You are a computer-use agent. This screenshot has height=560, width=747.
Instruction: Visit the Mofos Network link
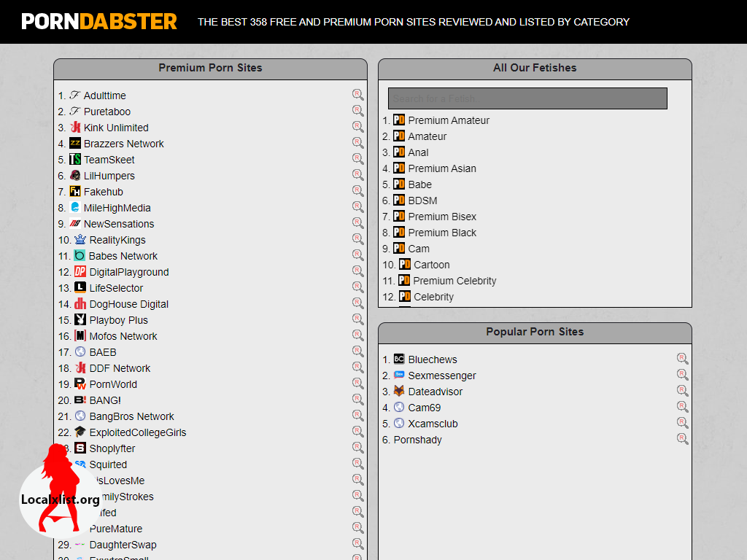[123, 336]
